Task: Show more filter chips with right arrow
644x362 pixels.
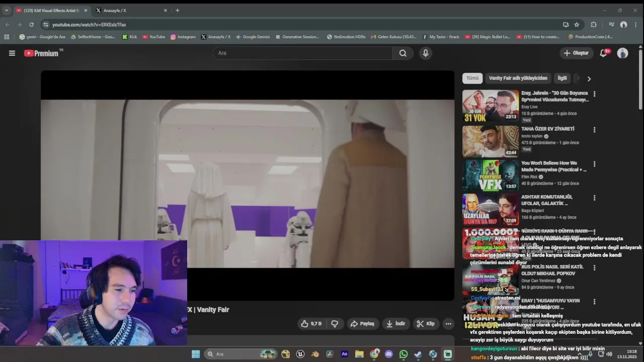Action: pyautogui.click(x=589, y=78)
